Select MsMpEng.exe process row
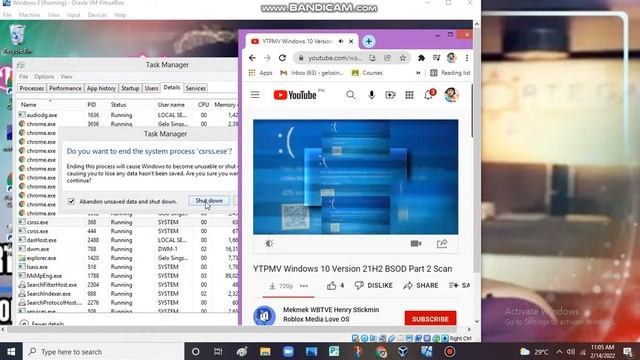Viewport: 640px width, 360px height. pos(127,276)
